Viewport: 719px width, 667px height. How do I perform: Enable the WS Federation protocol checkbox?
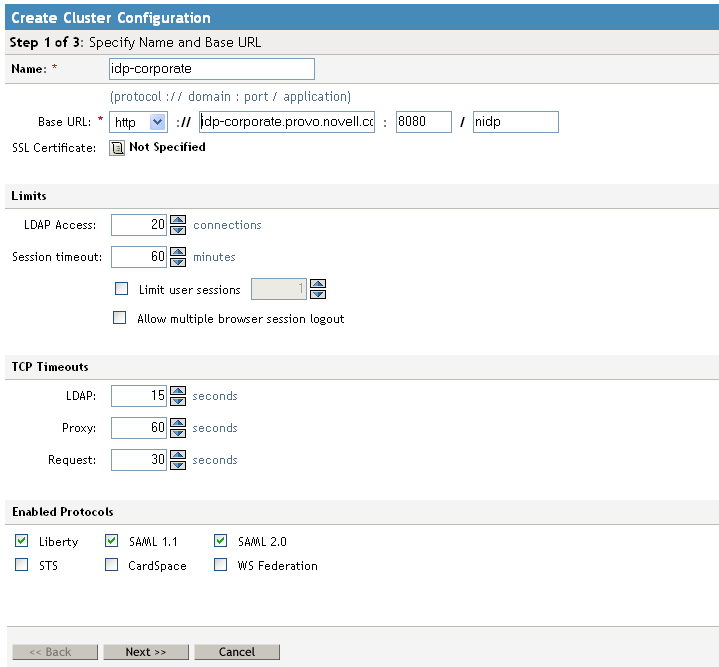click(x=221, y=564)
